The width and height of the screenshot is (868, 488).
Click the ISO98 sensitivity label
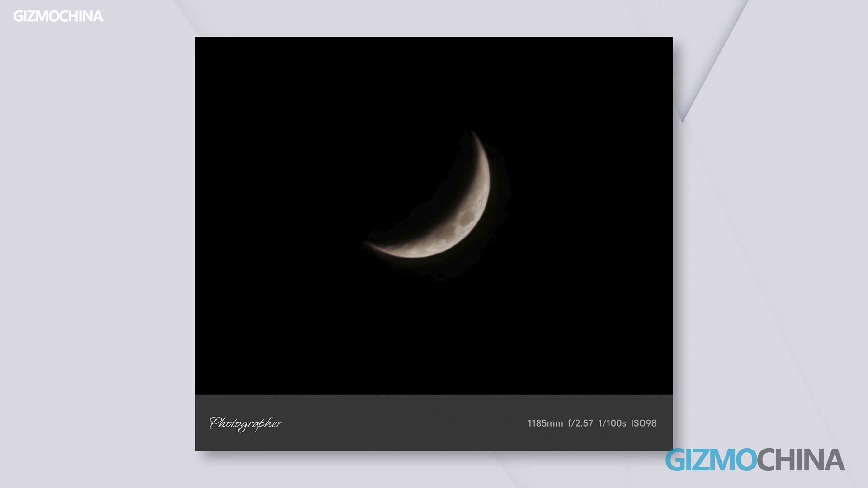(644, 423)
